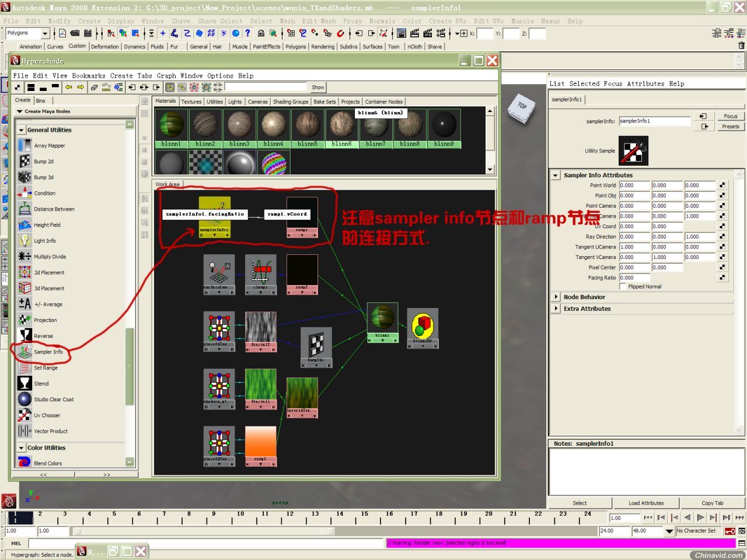The image size is (747, 560).
Task: Create a Bump 3d node
Action: point(36,177)
